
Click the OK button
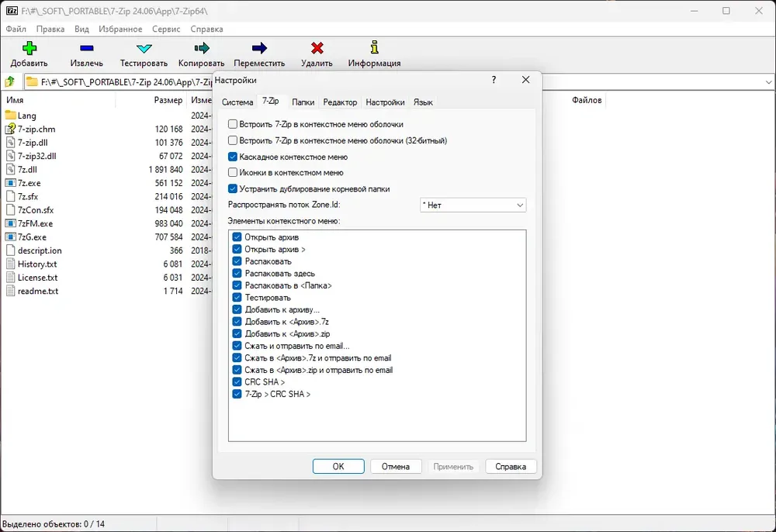point(338,466)
